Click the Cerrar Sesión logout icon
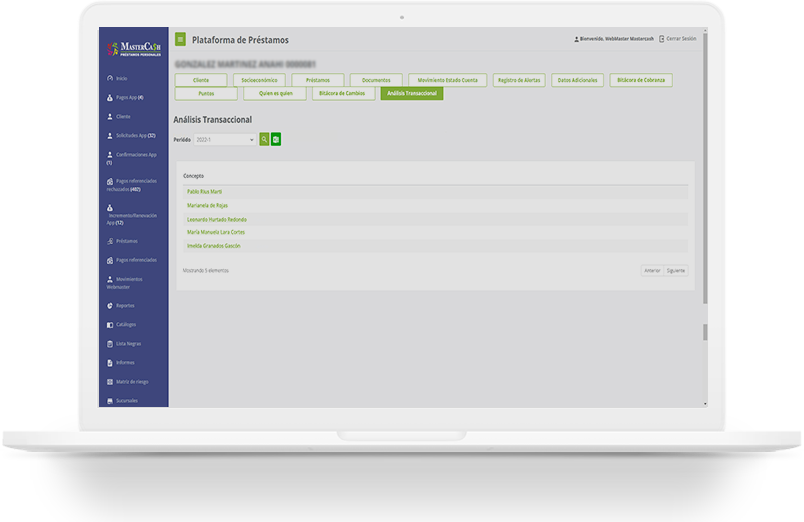 662,39
